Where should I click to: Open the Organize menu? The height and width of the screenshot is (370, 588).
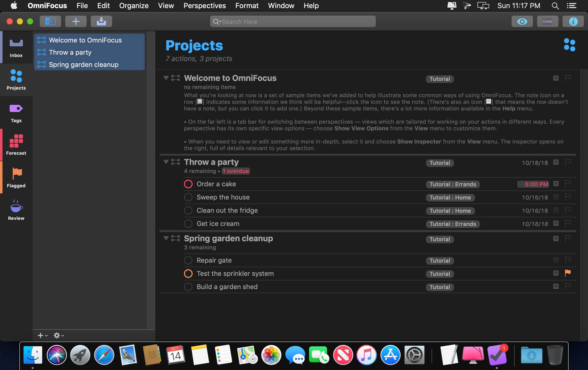[133, 6]
